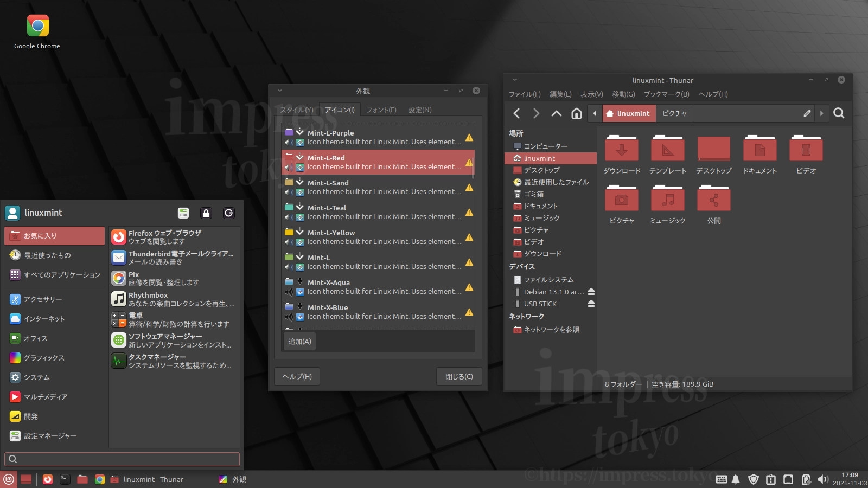The image size is (868, 488).
Task: Select the Mint-L-Purple icon theme
Action: click(x=378, y=137)
